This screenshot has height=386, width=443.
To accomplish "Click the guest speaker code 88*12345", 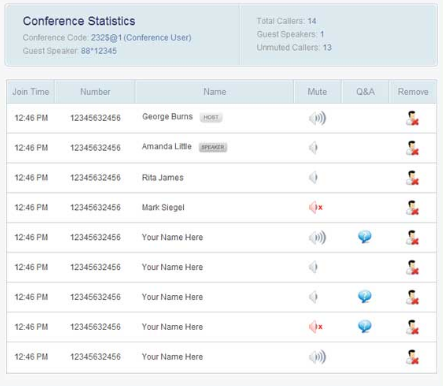I will 99,51.
